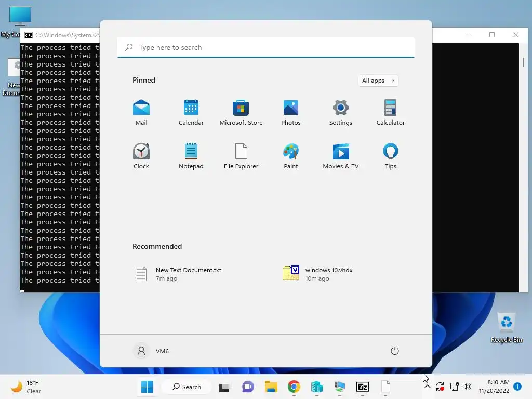Open Movies & TV app
Viewport: 532px width, 399px height.
pos(341,156)
